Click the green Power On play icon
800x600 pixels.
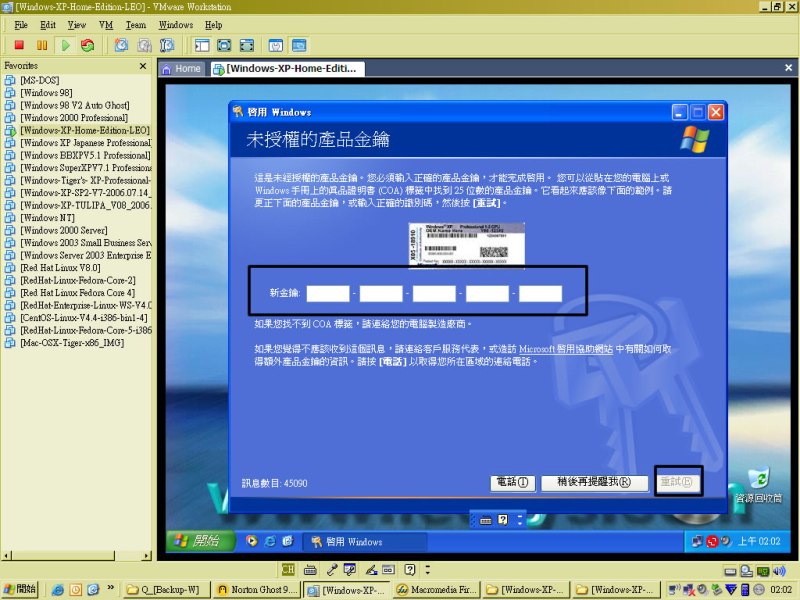pyautogui.click(x=65, y=45)
